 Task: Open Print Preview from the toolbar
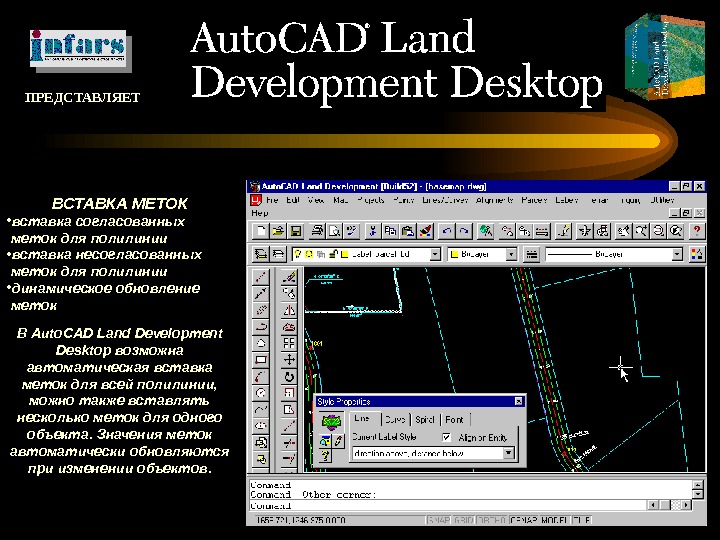(334, 231)
